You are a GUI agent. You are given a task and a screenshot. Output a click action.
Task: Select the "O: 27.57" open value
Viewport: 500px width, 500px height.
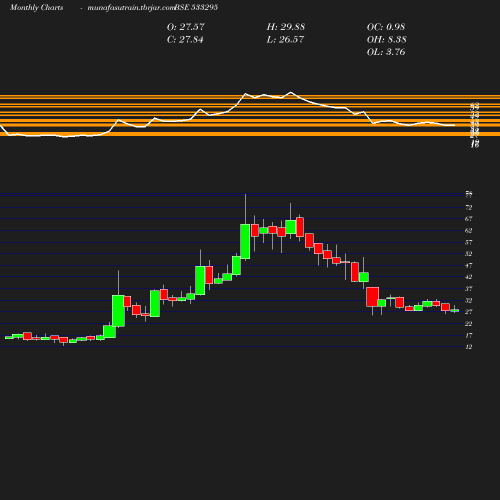click(186, 27)
